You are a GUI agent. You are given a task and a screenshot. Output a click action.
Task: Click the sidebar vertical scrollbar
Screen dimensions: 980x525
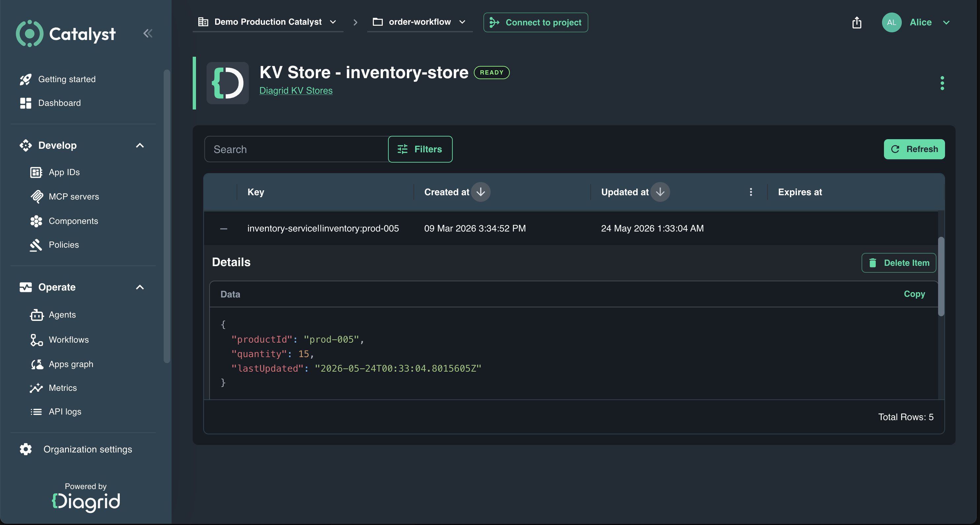(167, 216)
